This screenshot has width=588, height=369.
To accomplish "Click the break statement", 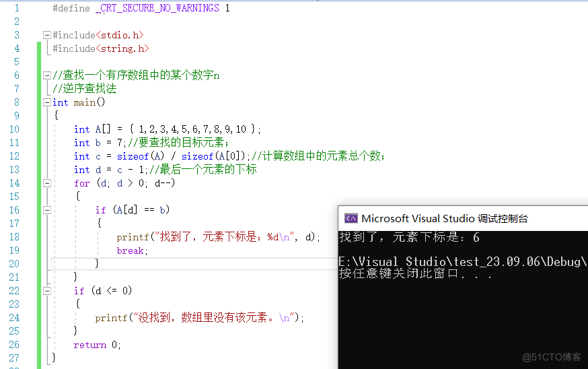I will click(132, 250).
